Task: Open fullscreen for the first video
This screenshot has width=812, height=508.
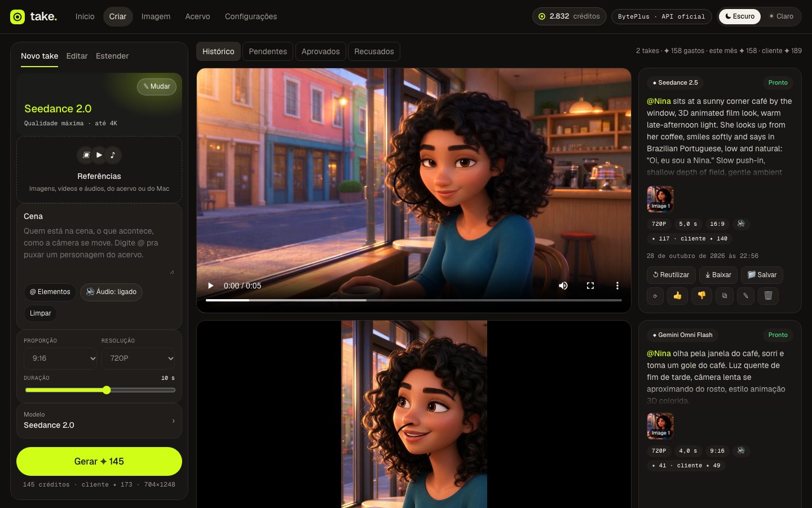Action: pos(590,286)
